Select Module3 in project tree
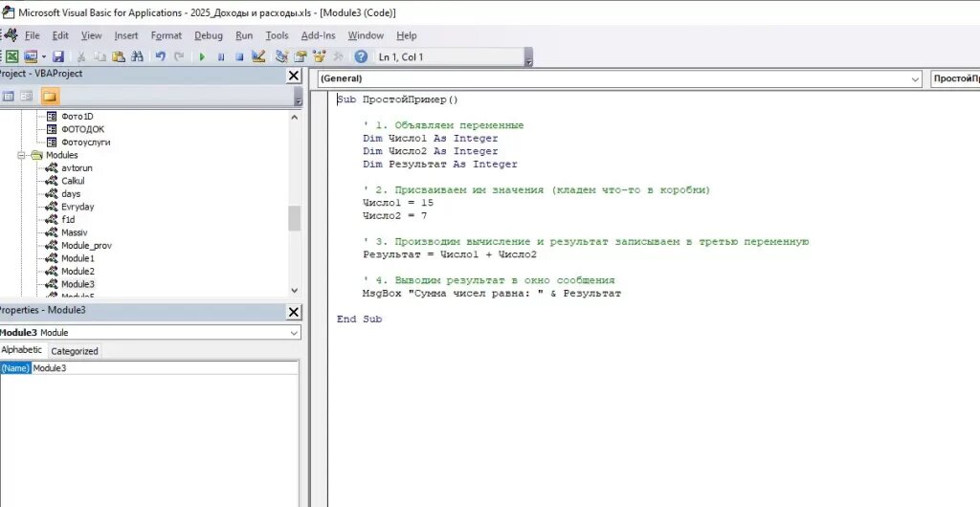 click(78, 284)
